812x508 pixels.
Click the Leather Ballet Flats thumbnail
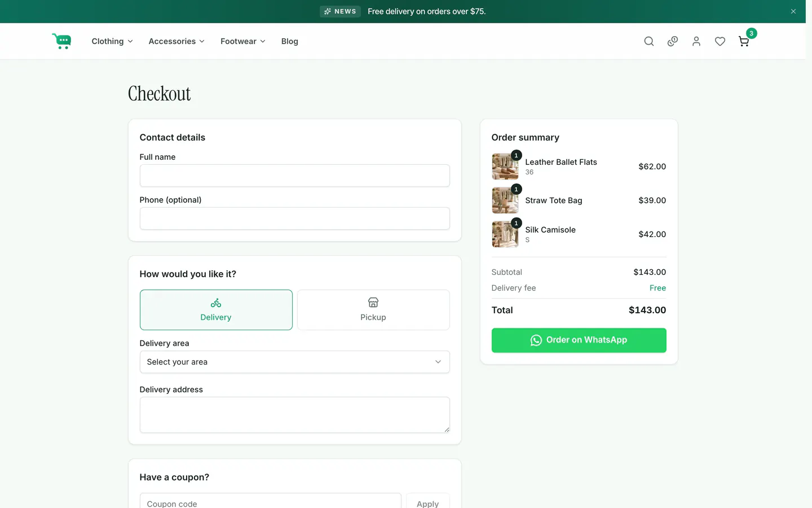[x=505, y=167]
